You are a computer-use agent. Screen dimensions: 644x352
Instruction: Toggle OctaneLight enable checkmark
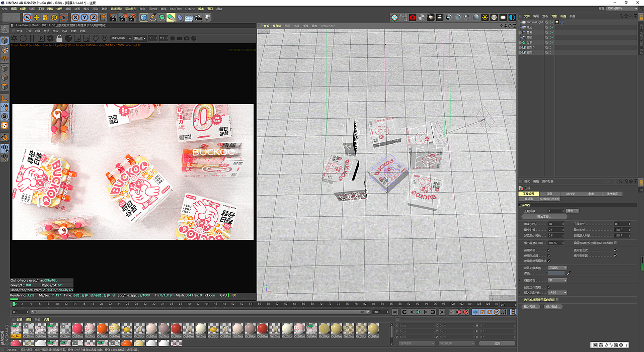tap(552, 22)
